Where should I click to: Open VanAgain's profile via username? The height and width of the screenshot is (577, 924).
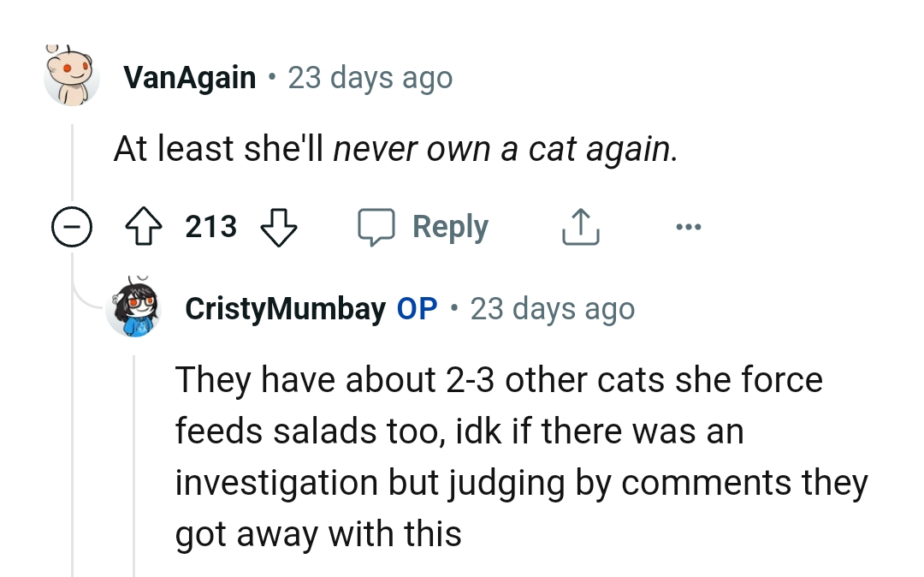(189, 76)
